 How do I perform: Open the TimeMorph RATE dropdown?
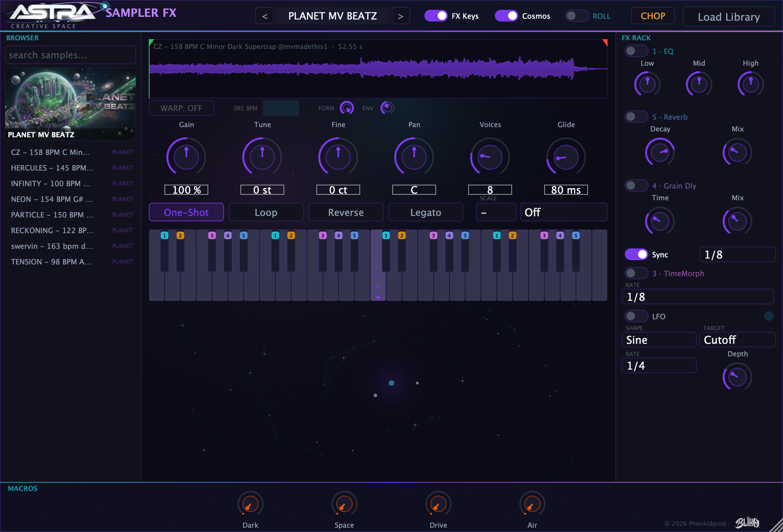(698, 297)
